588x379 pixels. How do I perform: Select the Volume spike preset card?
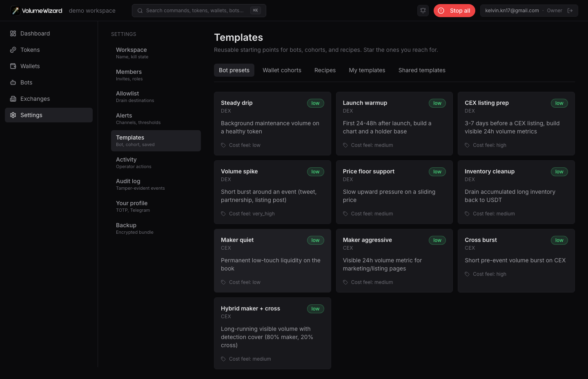(x=272, y=192)
